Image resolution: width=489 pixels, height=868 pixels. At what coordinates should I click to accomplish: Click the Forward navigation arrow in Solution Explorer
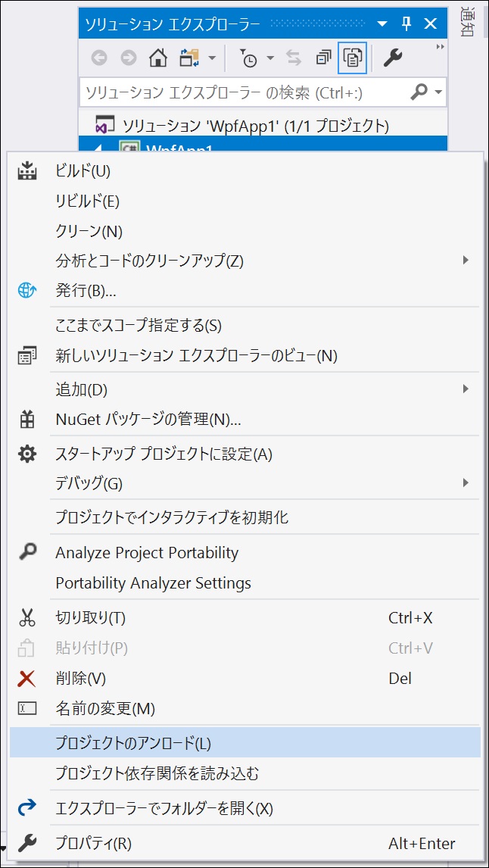[x=129, y=58]
